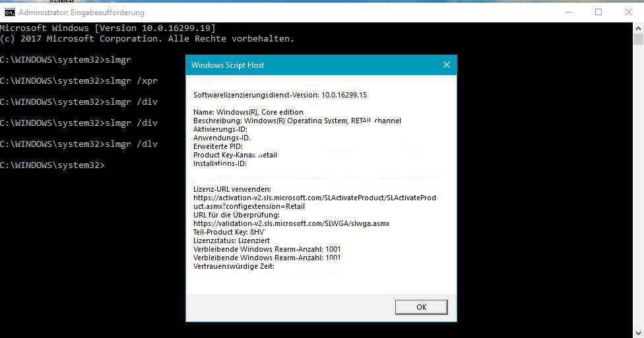Click the activation-v2 license URL text
644x338 pixels.
pyautogui.click(x=315, y=202)
